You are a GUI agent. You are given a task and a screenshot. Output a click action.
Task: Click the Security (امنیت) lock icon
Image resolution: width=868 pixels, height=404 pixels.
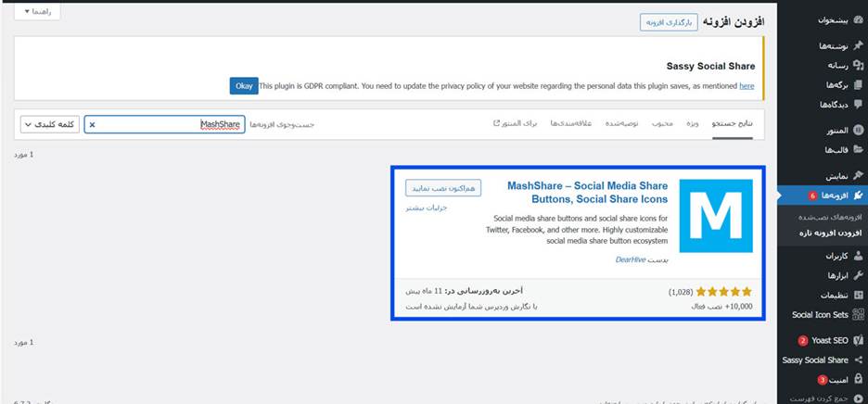tap(858, 380)
